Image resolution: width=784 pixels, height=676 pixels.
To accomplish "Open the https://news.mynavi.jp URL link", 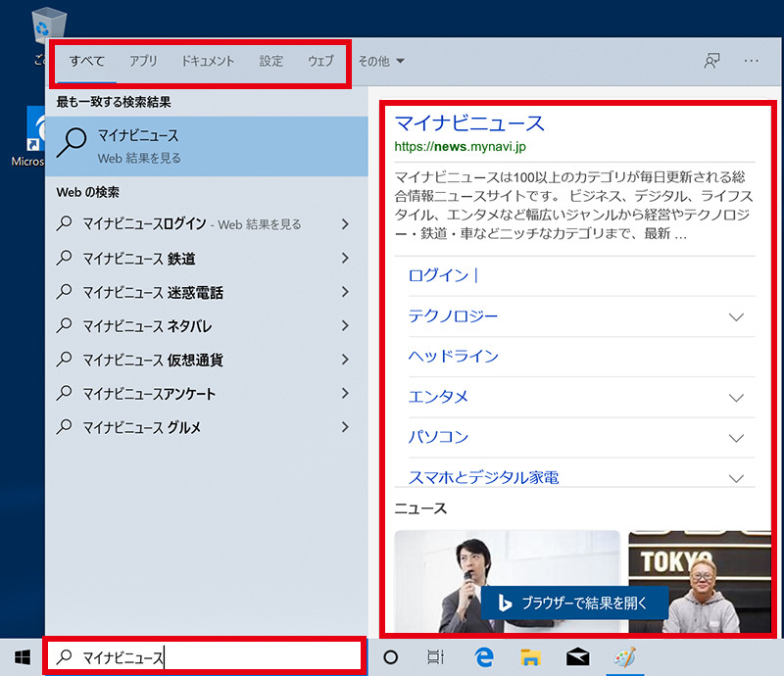I will [460, 147].
